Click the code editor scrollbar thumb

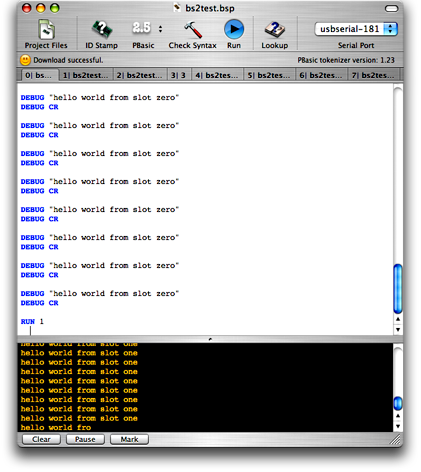[x=398, y=289]
